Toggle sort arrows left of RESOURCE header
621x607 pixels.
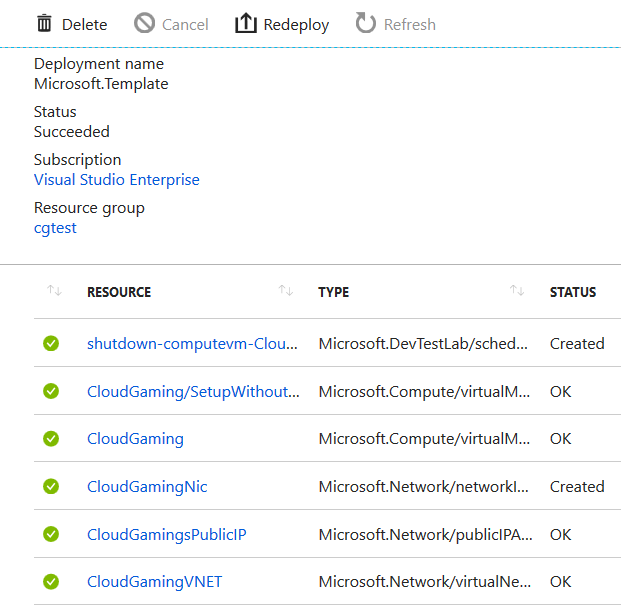point(54,292)
